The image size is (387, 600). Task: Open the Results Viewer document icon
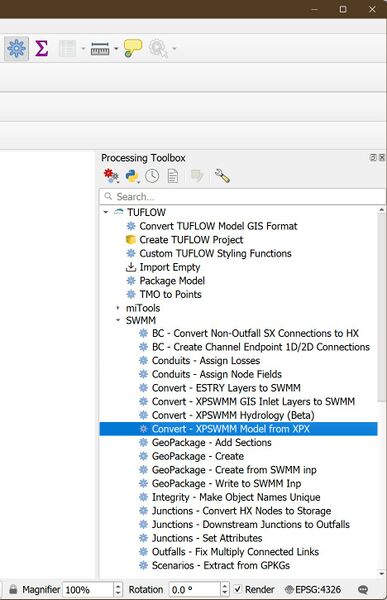click(173, 176)
